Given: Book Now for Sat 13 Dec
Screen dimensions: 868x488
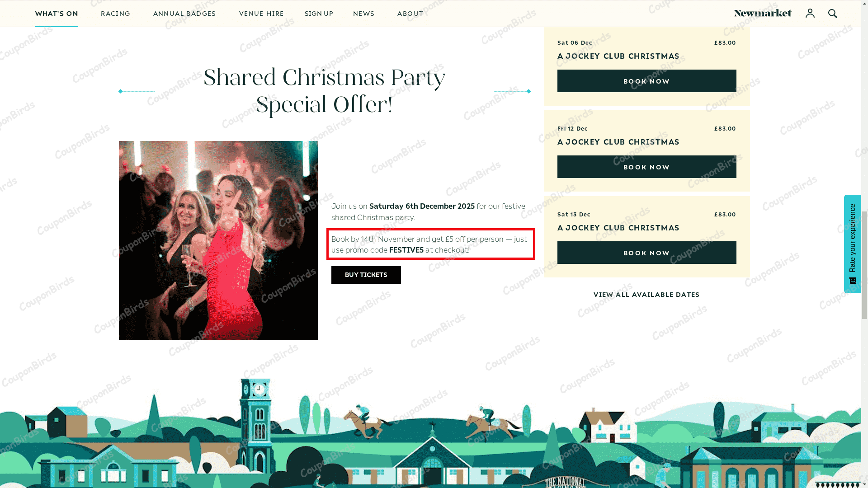Looking at the screenshot, I should pos(646,253).
